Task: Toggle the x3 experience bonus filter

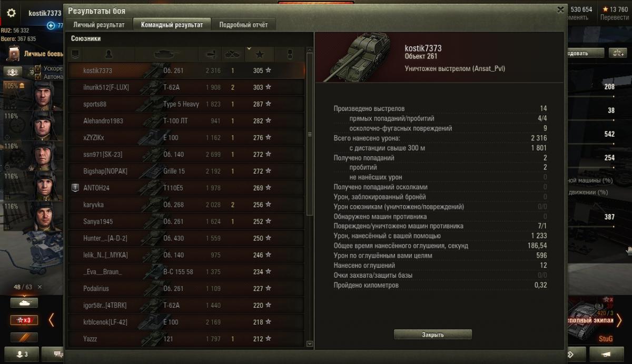Action: point(24,320)
